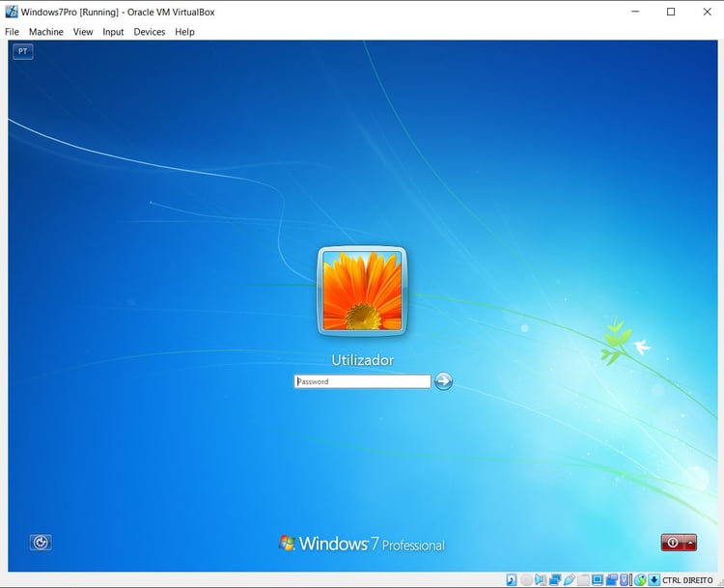
Task: Click the optical disk status icon
Action: point(526,579)
